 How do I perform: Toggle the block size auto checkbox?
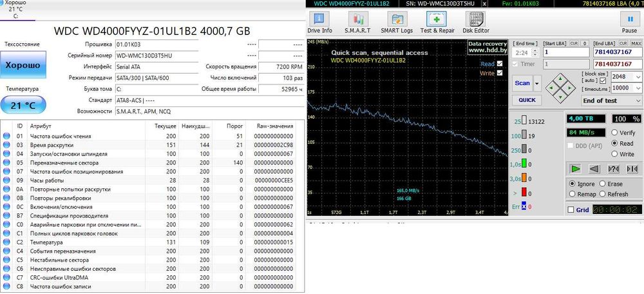click(x=603, y=80)
